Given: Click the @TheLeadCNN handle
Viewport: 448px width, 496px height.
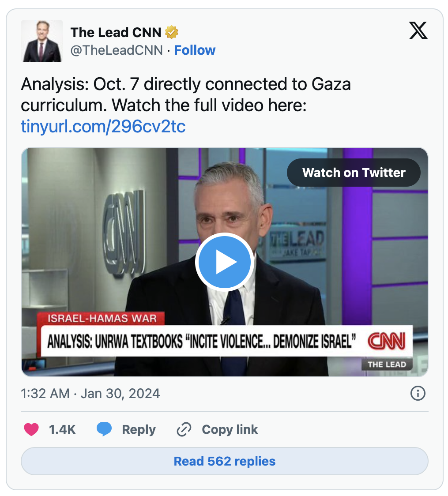Looking at the screenshot, I should (117, 50).
